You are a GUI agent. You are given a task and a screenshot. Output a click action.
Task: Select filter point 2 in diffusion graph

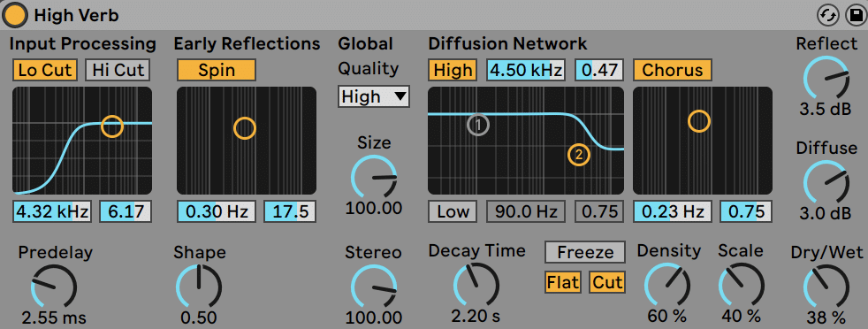(x=578, y=155)
